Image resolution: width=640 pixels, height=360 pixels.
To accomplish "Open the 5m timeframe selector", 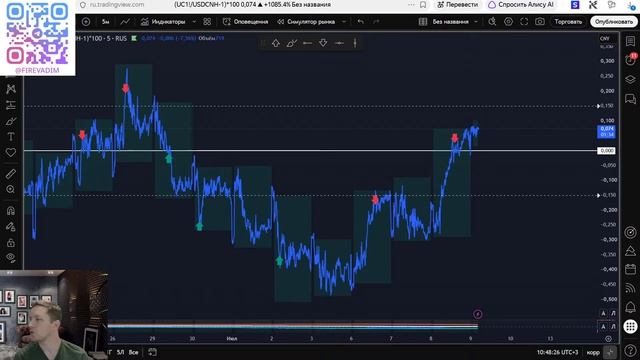I will pyautogui.click(x=105, y=22).
